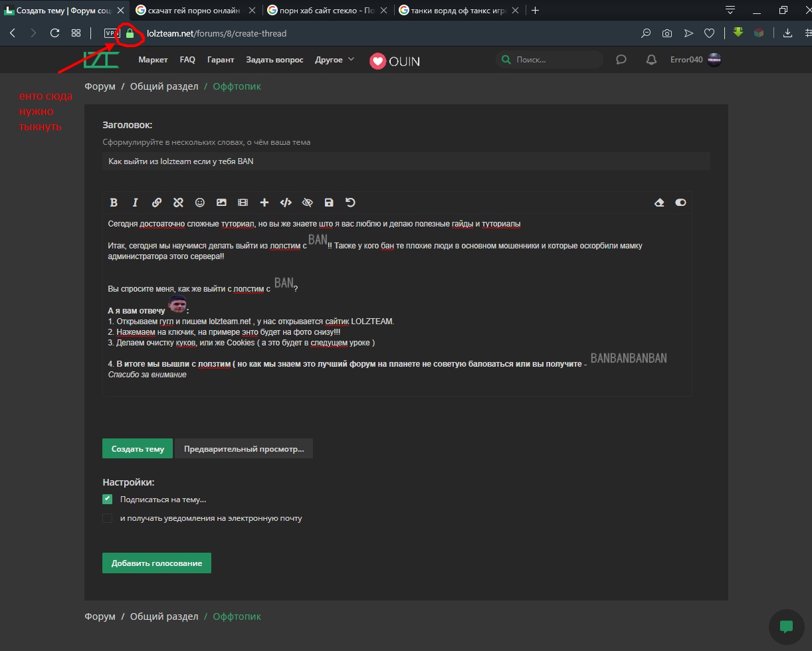Open the plus insert menu in the editor
Viewport: 812px width, 651px height.
(264, 203)
